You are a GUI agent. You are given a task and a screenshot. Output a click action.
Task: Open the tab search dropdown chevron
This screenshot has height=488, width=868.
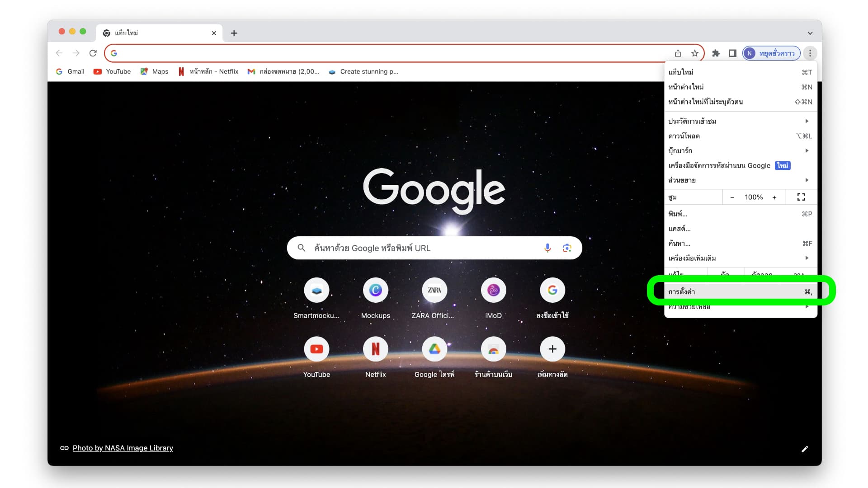810,33
